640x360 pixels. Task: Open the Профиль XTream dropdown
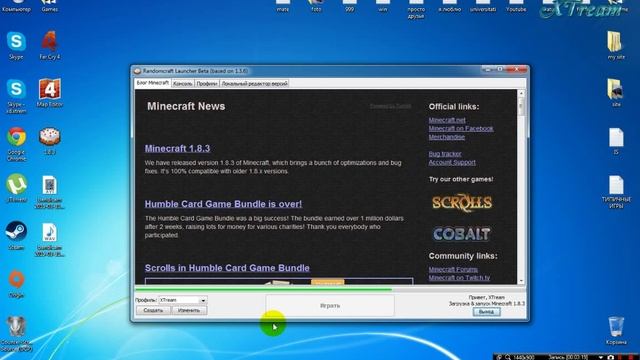click(x=183, y=300)
